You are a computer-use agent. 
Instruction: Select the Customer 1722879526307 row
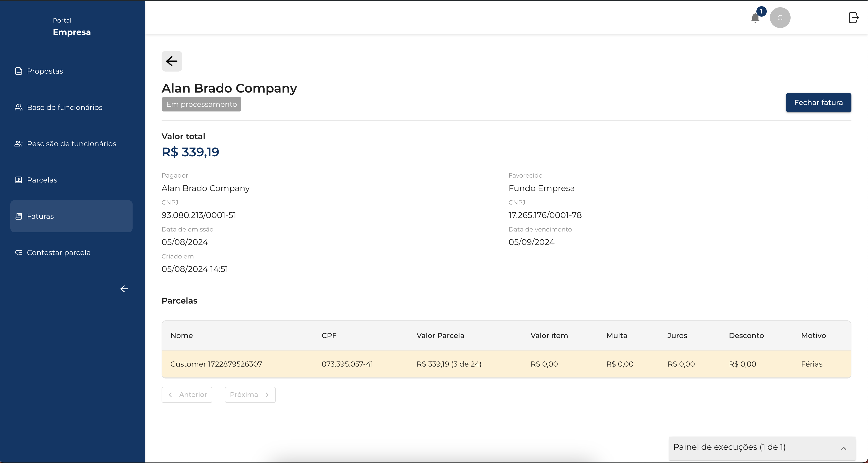[x=216, y=364]
